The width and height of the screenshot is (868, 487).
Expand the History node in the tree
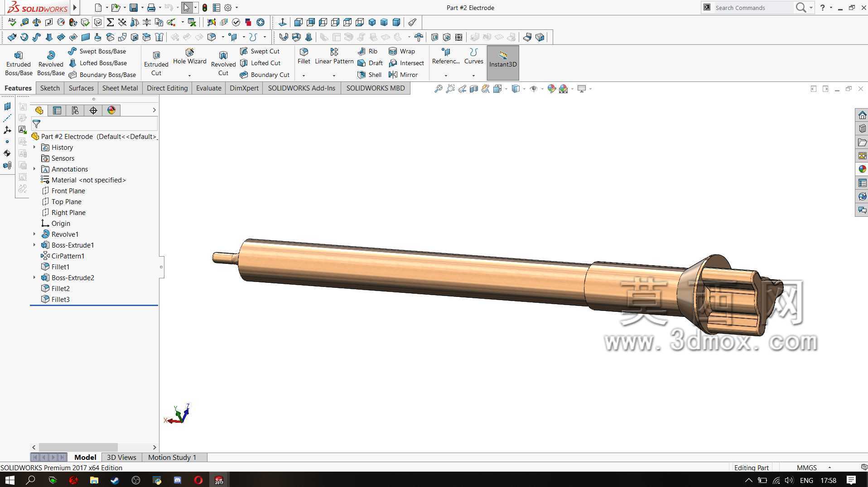(x=34, y=147)
